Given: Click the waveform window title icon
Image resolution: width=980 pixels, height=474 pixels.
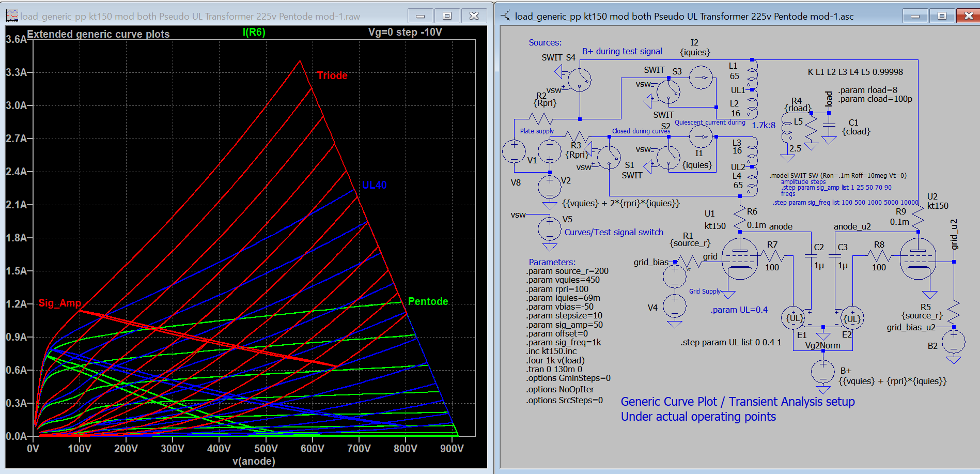Looking at the screenshot, I should [11, 16].
